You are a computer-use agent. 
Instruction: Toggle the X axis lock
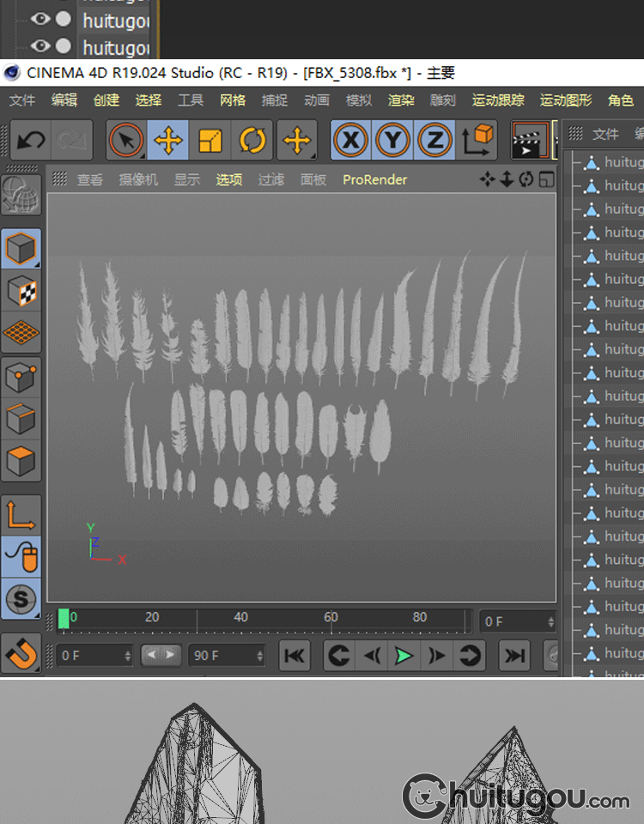click(350, 140)
